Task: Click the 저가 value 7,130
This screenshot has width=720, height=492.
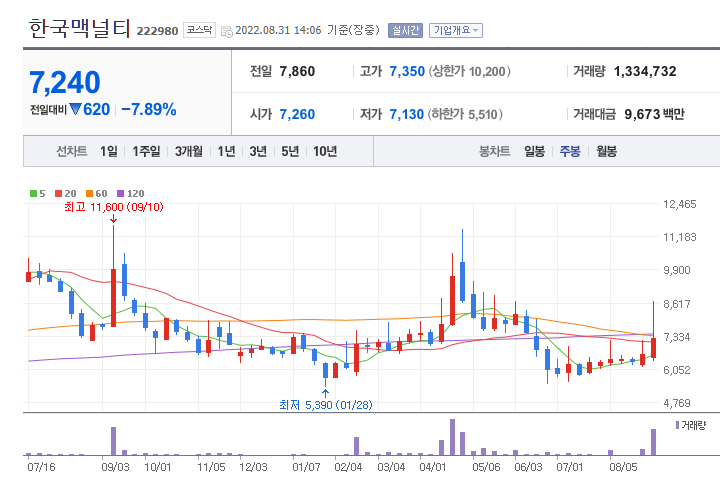Action: (406, 114)
